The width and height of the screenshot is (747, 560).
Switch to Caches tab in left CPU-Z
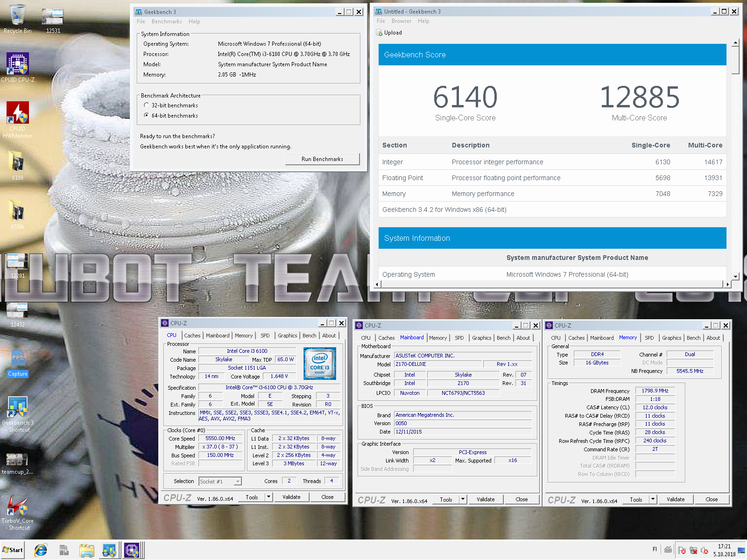(192, 336)
